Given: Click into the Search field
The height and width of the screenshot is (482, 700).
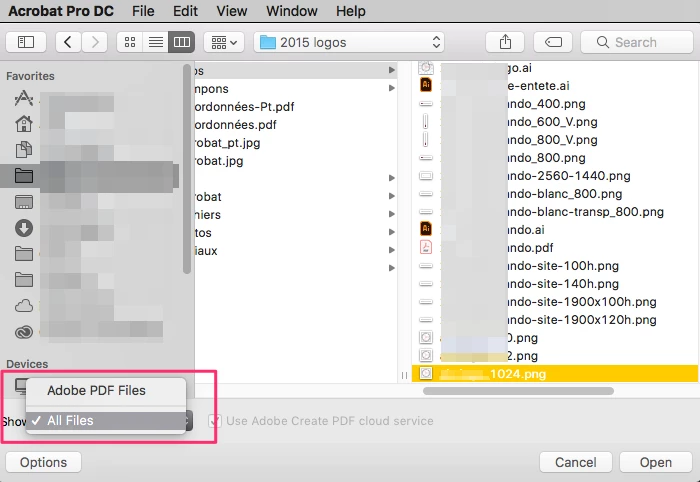Looking at the screenshot, I should [637, 42].
